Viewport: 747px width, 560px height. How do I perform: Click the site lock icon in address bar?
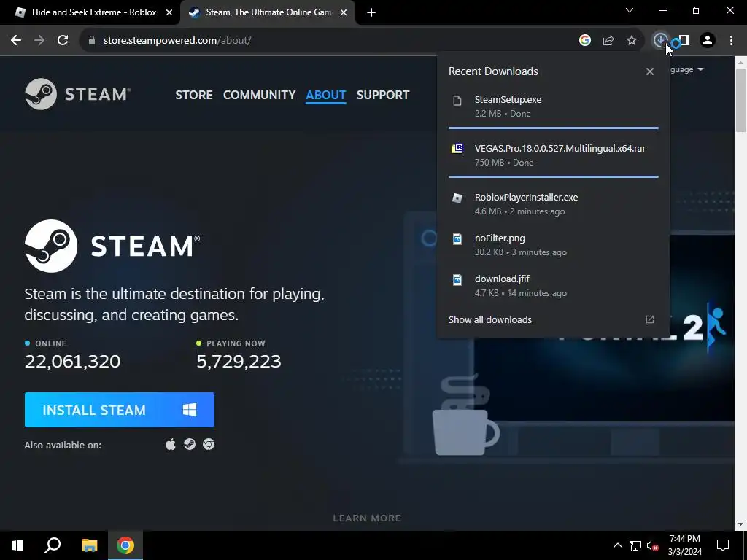point(92,41)
